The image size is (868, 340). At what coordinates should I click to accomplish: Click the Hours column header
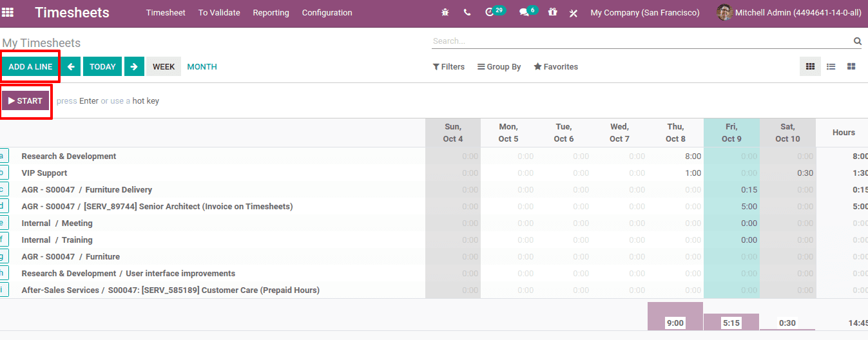tap(844, 133)
